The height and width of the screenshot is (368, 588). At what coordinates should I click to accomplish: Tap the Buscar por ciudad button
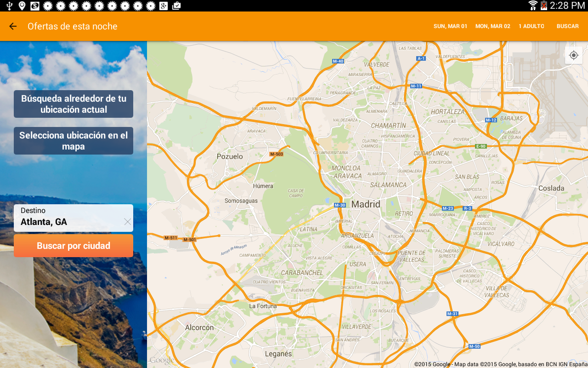coord(73,246)
